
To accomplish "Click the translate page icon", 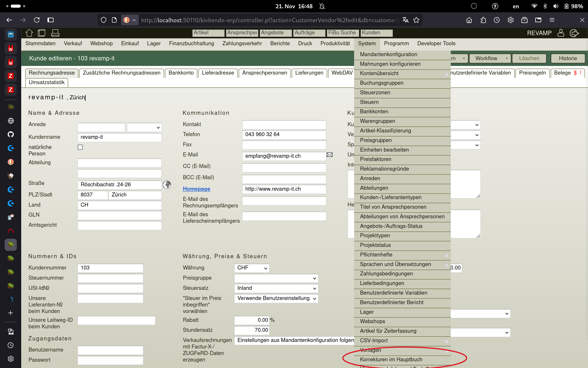I will [405, 20].
